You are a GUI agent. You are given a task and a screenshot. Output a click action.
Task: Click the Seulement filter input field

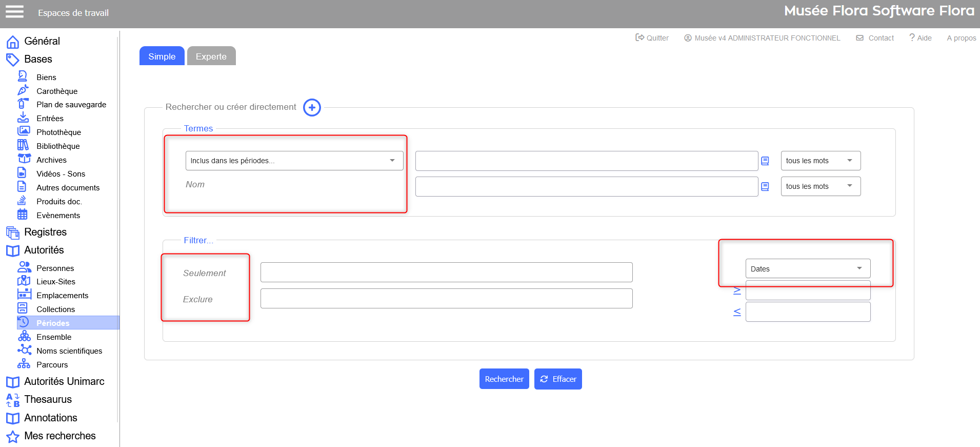(446, 273)
